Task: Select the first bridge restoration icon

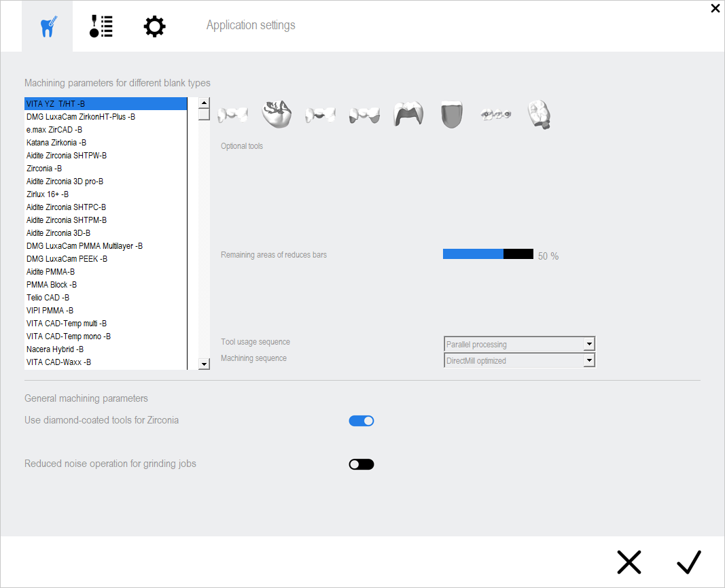Action: [232, 114]
